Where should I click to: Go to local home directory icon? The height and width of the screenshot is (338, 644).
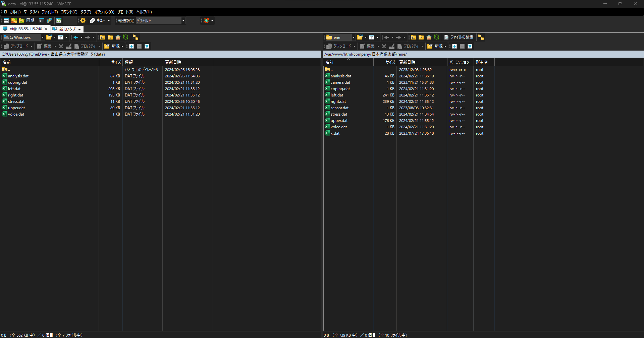point(118,37)
